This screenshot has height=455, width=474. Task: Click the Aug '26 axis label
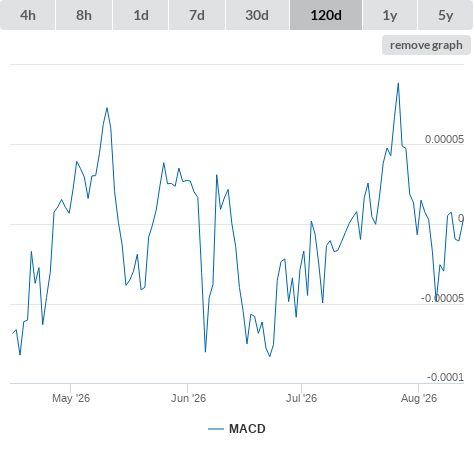(x=419, y=398)
